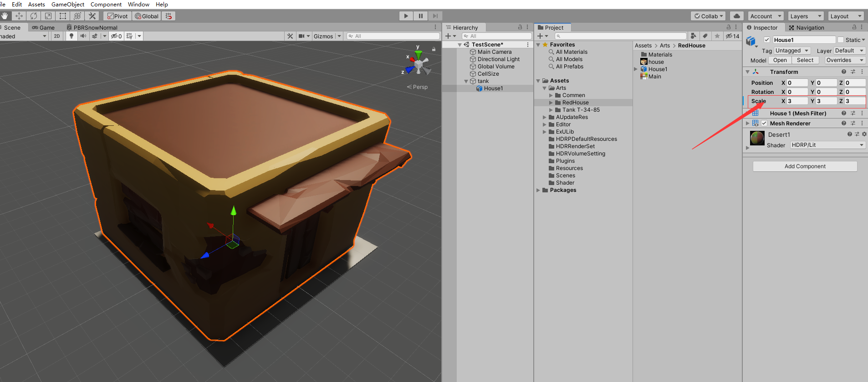Disable the Mesh Renderer component checkbox
Viewport: 868px width, 382px height.
coord(764,124)
